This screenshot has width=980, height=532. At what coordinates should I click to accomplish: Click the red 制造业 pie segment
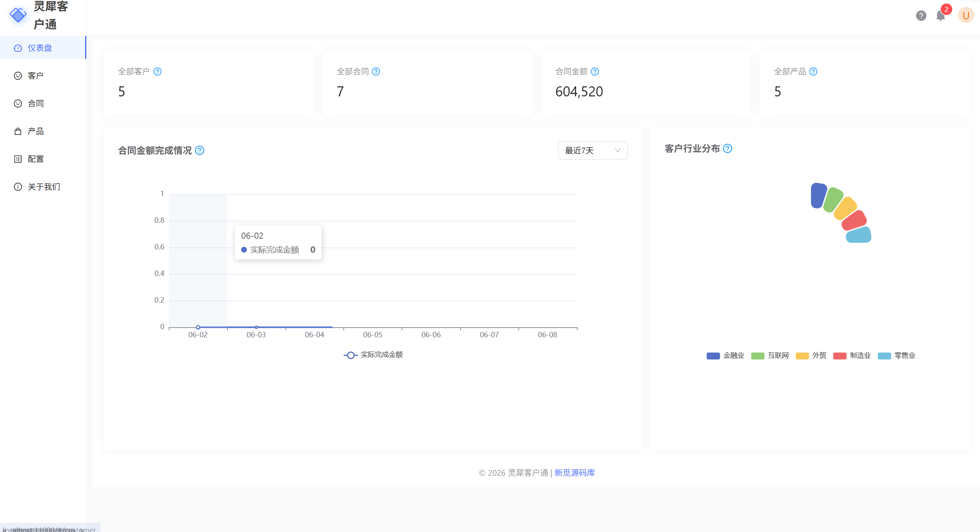pyautogui.click(x=854, y=220)
